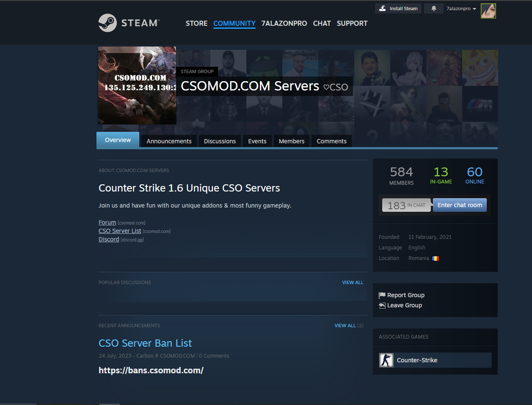This screenshot has width=532, height=405.
Task: Switch to the Announcements tab
Action: (169, 141)
